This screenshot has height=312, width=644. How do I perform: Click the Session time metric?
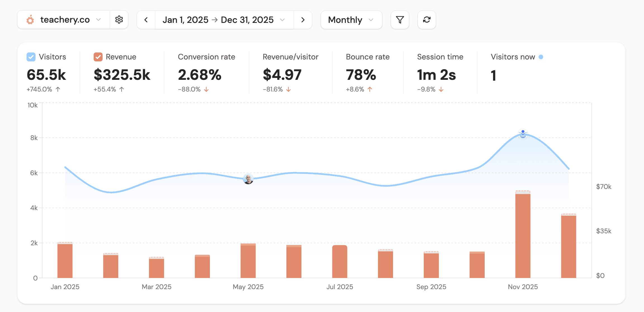click(x=440, y=57)
